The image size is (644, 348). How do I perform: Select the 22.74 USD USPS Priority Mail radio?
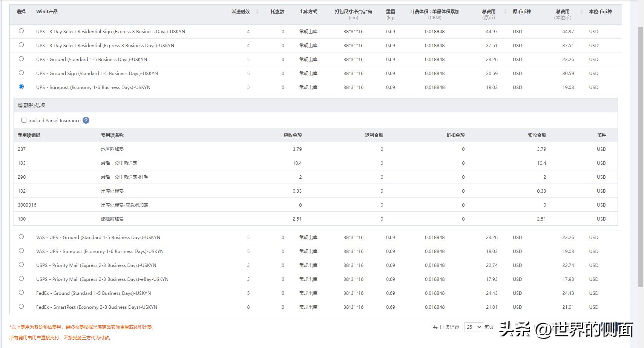[21, 265]
